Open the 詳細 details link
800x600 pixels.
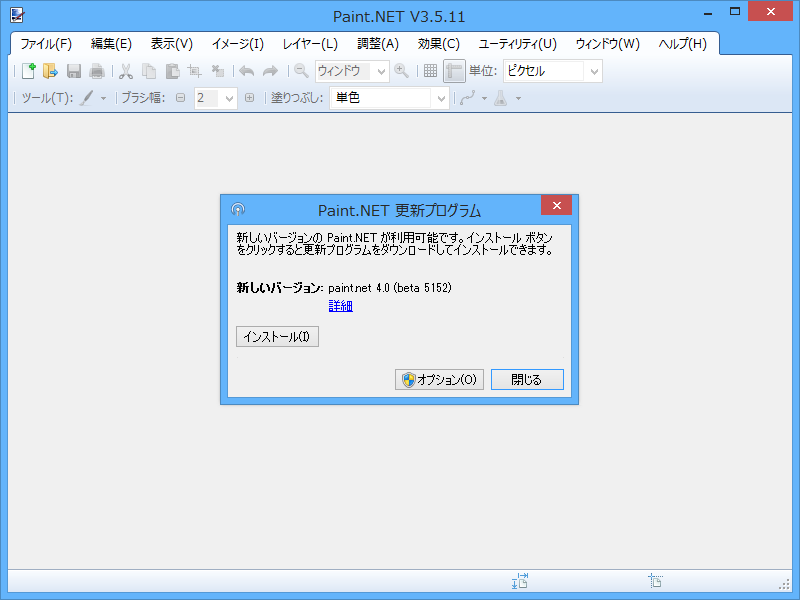pyautogui.click(x=340, y=306)
